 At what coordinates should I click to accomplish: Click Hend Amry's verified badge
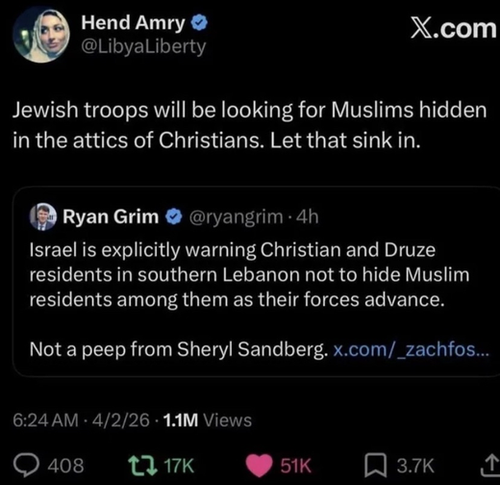pos(199,23)
